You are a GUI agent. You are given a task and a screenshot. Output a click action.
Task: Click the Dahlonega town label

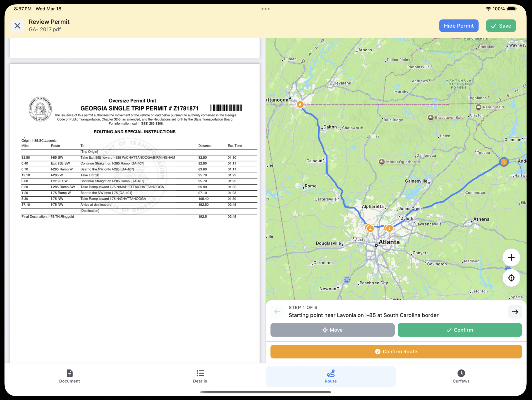[x=426, y=156]
